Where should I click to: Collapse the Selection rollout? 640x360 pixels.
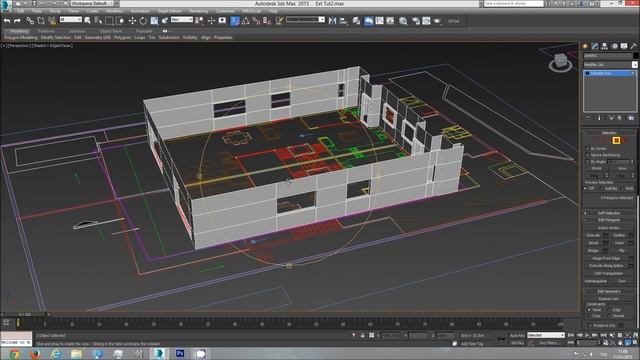(609, 133)
